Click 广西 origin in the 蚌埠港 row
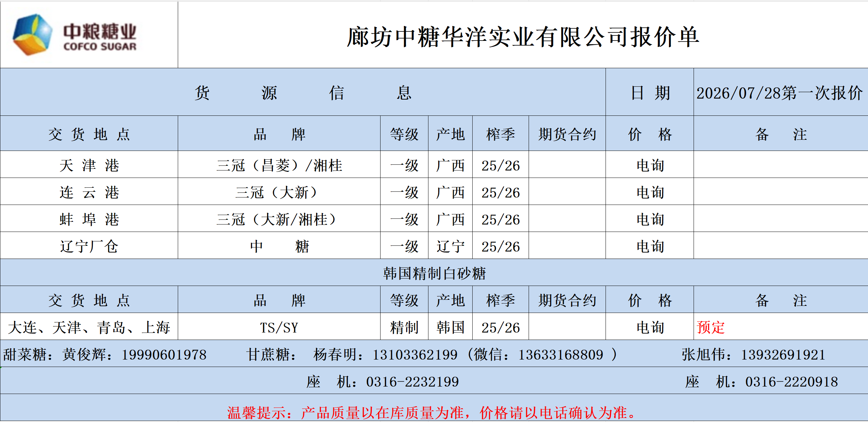Viewport: 868px width, 422px height. click(x=450, y=219)
